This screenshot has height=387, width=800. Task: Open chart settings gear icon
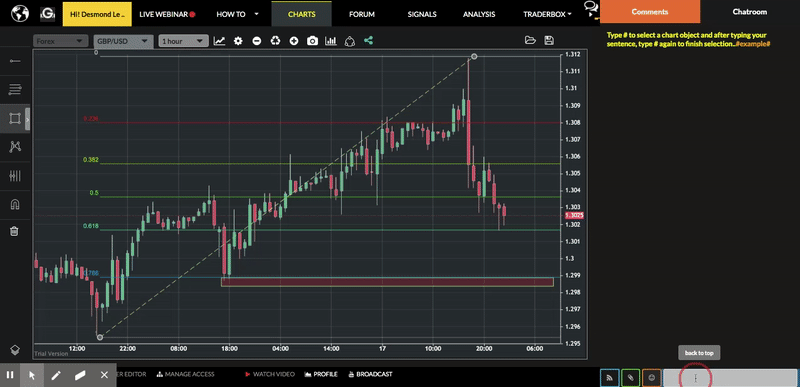pos(238,41)
